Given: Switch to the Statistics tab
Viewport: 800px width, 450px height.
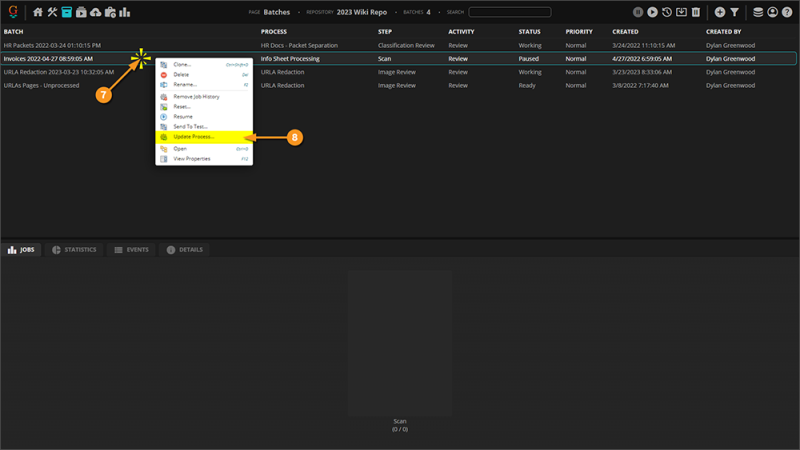Looking at the screenshot, I should click(x=74, y=249).
